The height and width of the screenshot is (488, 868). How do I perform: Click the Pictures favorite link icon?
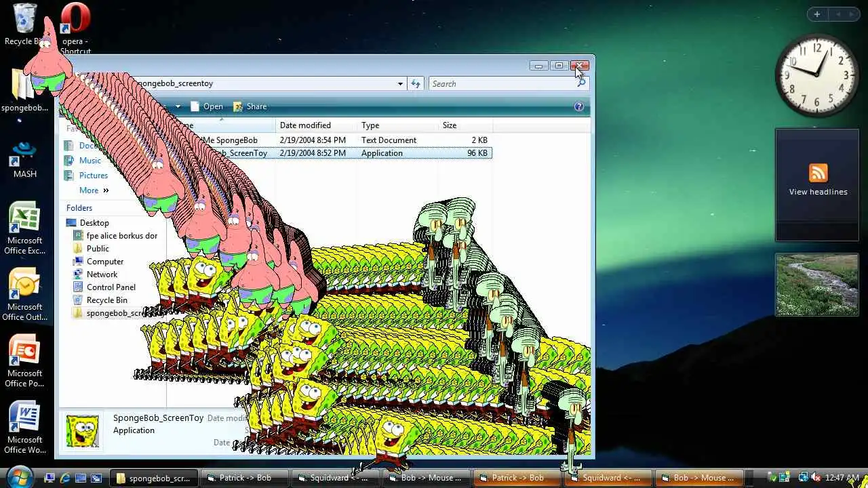coord(68,176)
